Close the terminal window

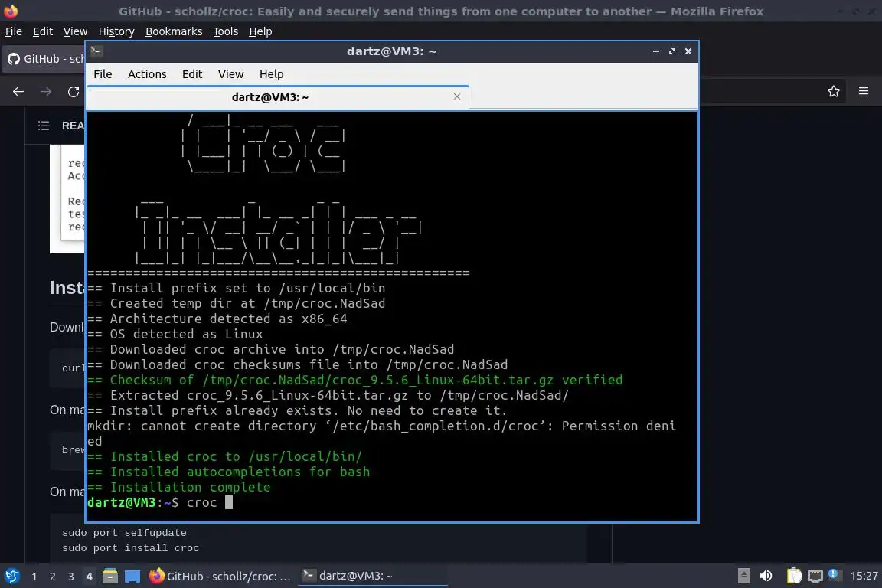click(688, 51)
